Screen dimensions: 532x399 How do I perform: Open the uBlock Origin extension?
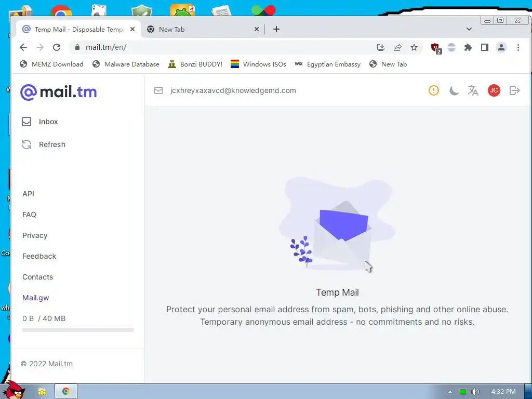coord(436,48)
